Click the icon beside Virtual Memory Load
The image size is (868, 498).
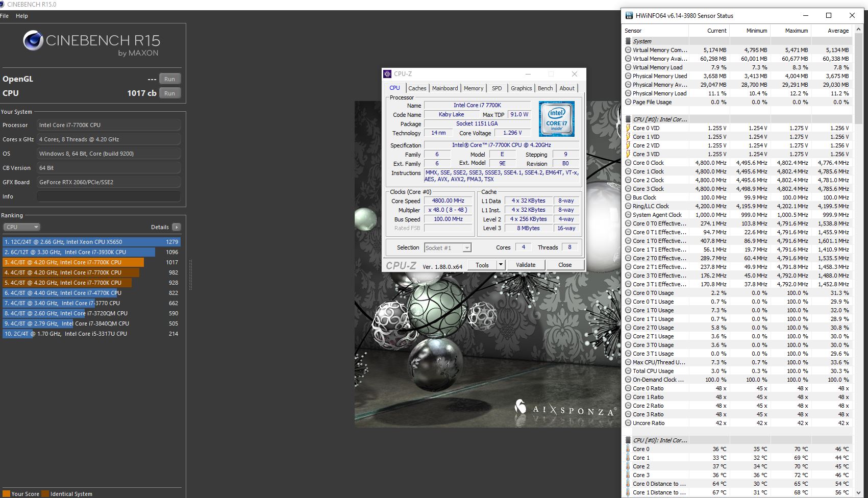pos(628,67)
